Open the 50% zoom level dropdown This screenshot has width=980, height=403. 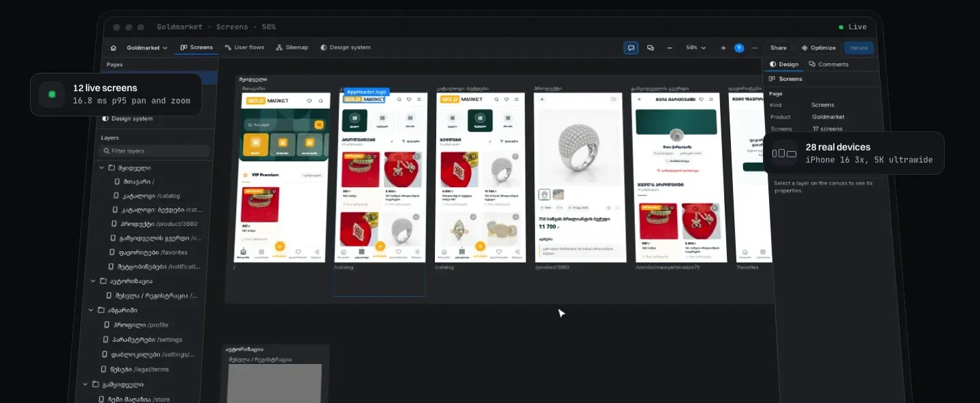696,48
